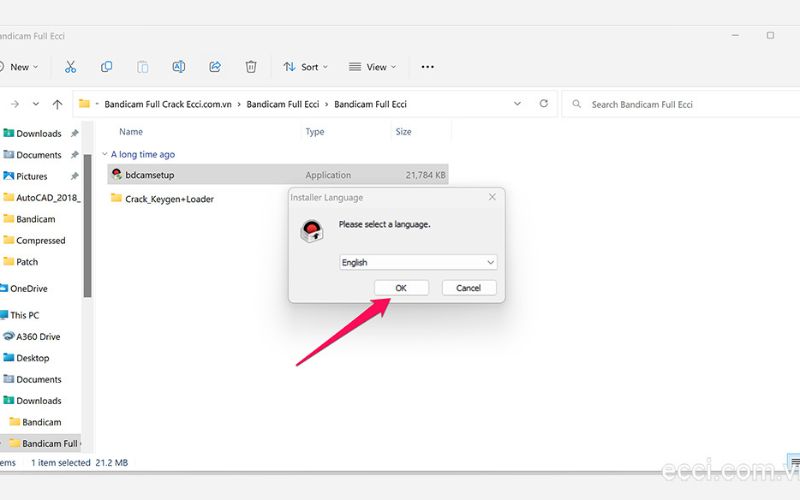The height and width of the screenshot is (500, 800).
Task: Click the Crack_Keygen+Loader folder icon
Action: [x=116, y=198]
